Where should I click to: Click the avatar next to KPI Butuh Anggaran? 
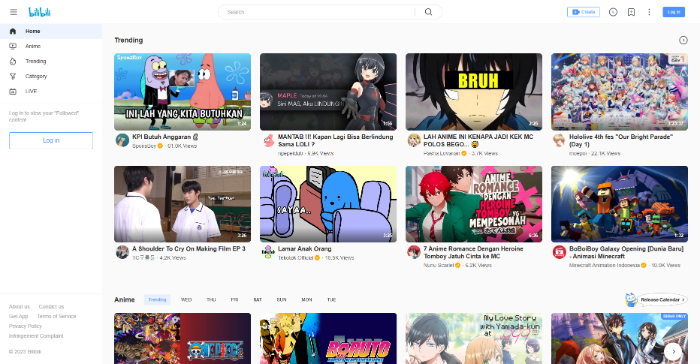[x=122, y=140]
